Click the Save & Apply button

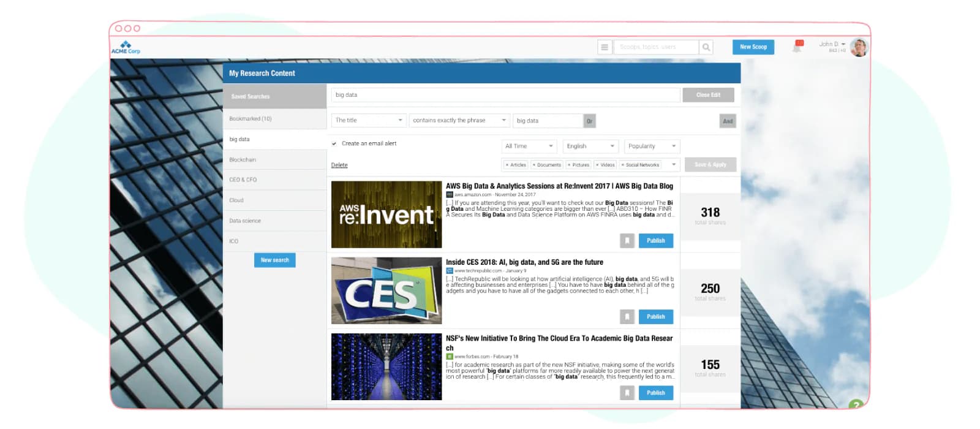click(x=710, y=165)
